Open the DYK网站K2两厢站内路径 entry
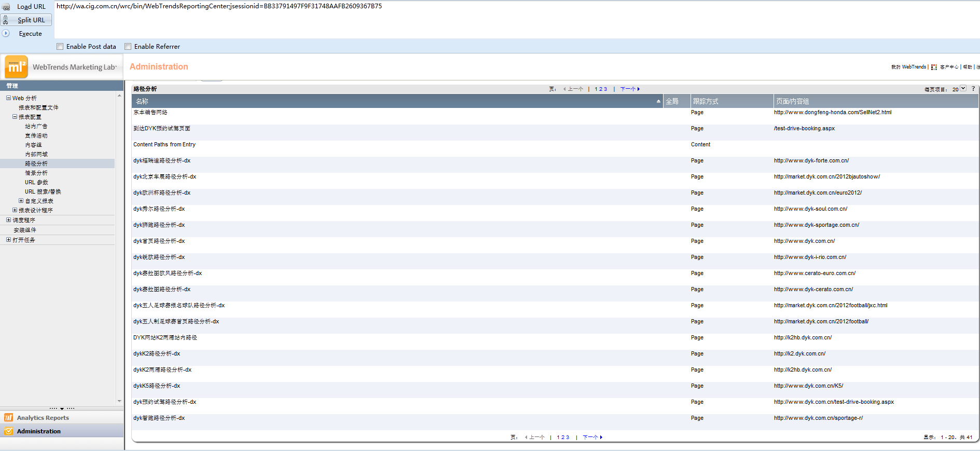980x451 pixels. (x=165, y=337)
